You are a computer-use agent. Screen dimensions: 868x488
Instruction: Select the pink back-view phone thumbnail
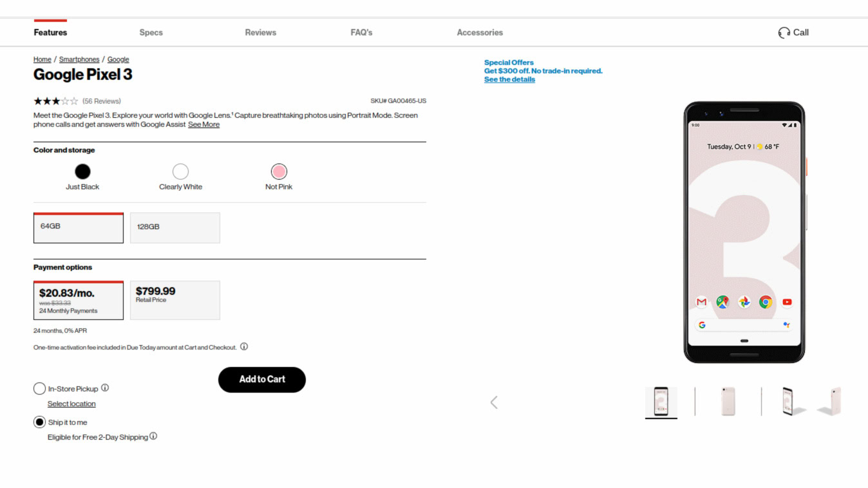[x=728, y=402]
